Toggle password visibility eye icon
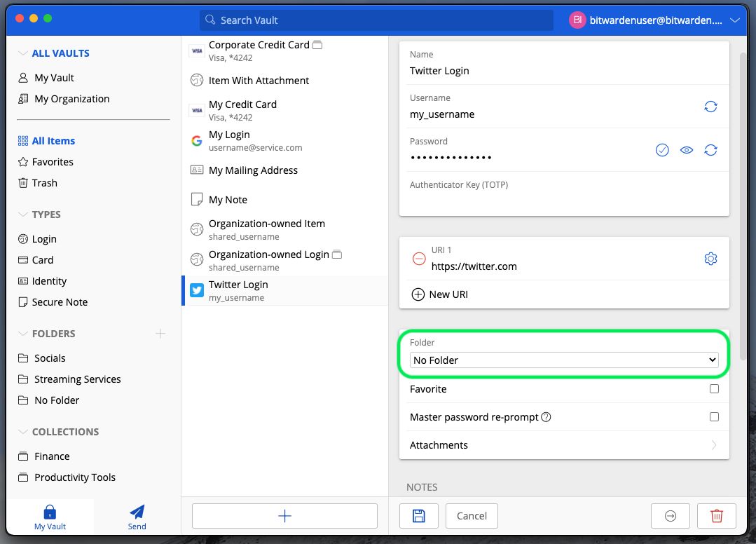Viewport: 756px width, 544px height. click(x=686, y=150)
